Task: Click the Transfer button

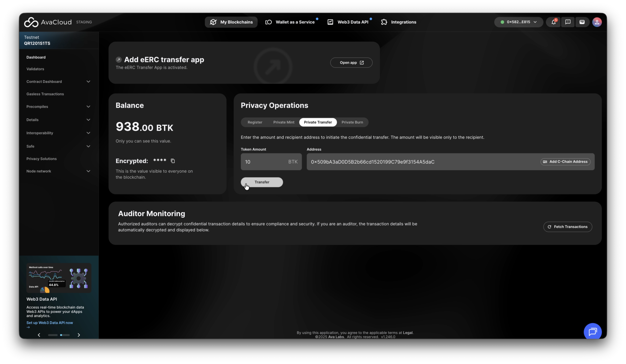Action: click(x=262, y=182)
